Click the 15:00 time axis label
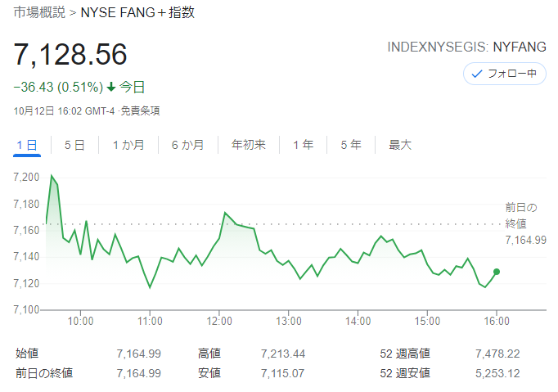The image size is (558, 392). click(x=427, y=321)
